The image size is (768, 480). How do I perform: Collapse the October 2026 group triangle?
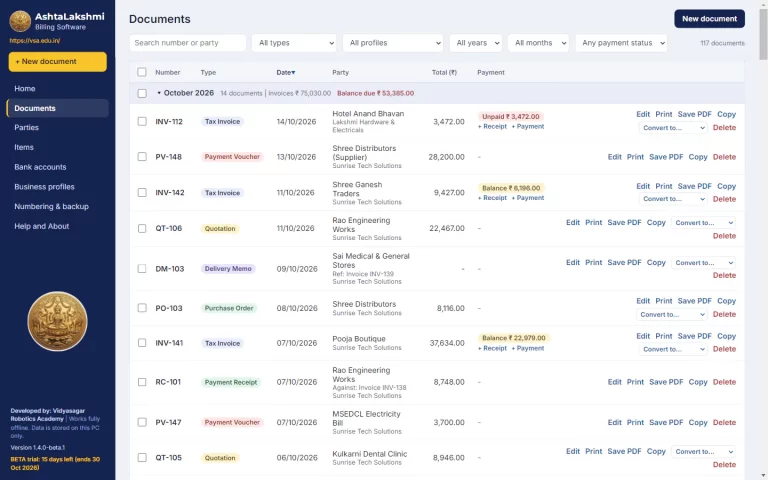[x=159, y=93]
